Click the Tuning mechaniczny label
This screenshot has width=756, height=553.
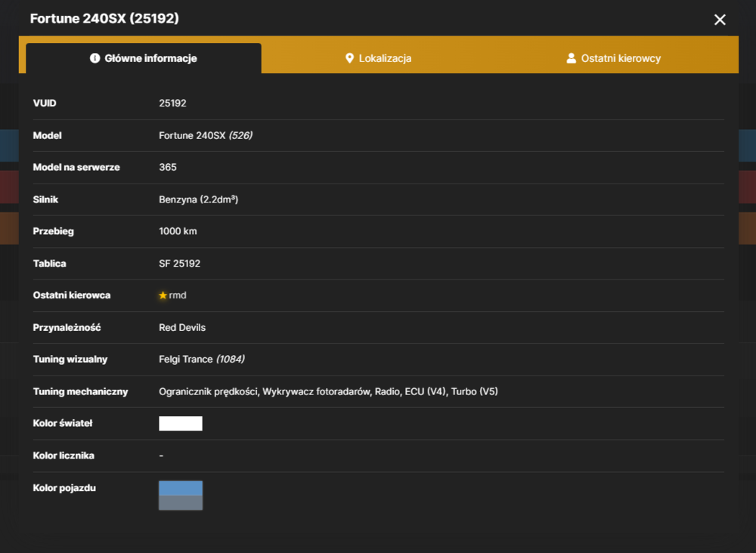coord(81,391)
